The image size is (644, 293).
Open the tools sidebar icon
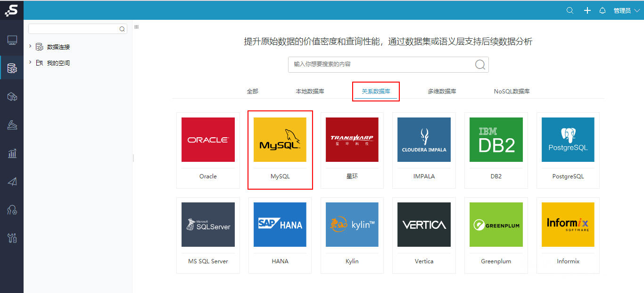(12, 238)
